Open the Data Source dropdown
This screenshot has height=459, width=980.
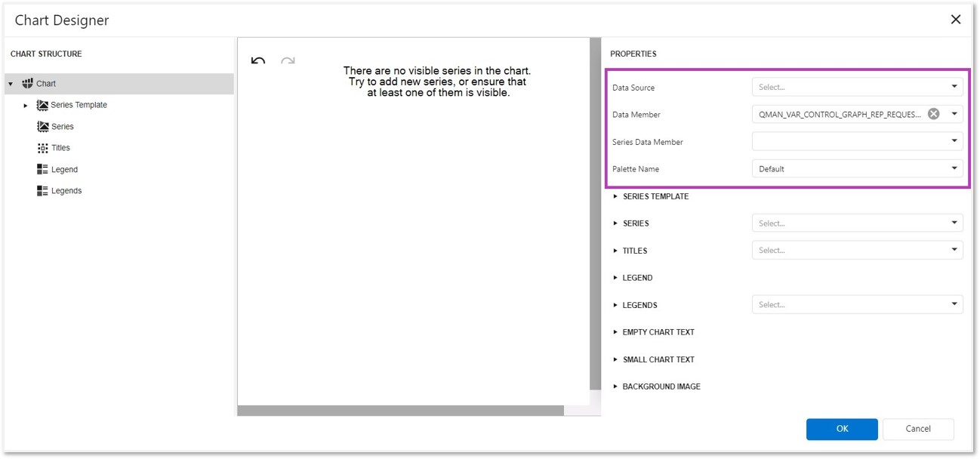tap(954, 87)
